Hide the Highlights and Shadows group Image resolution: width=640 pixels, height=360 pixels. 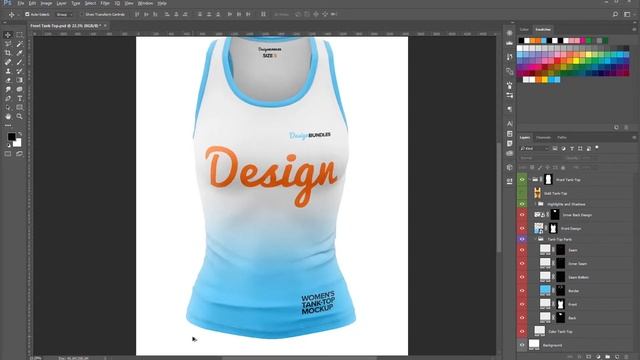click(522, 204)
